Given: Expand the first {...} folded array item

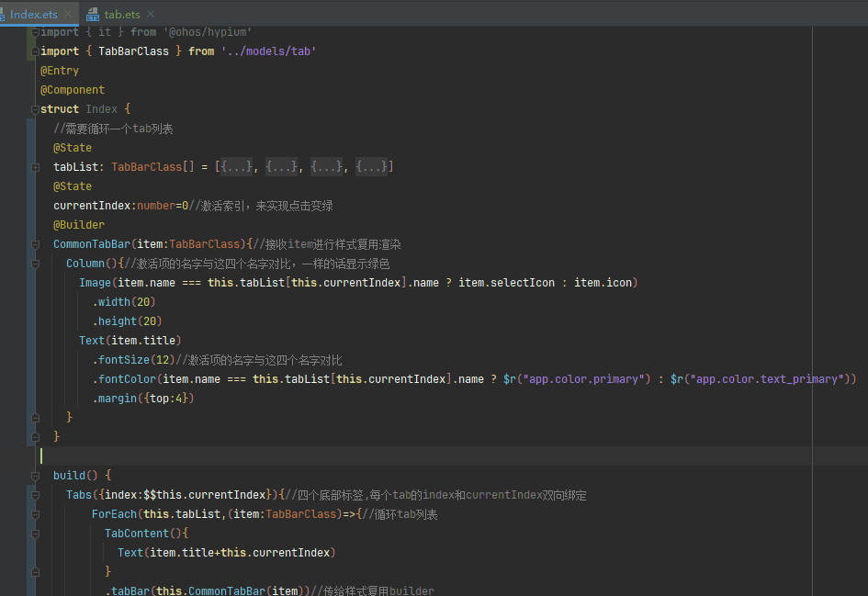Looking at the screenshot, I should click(238, 167).
